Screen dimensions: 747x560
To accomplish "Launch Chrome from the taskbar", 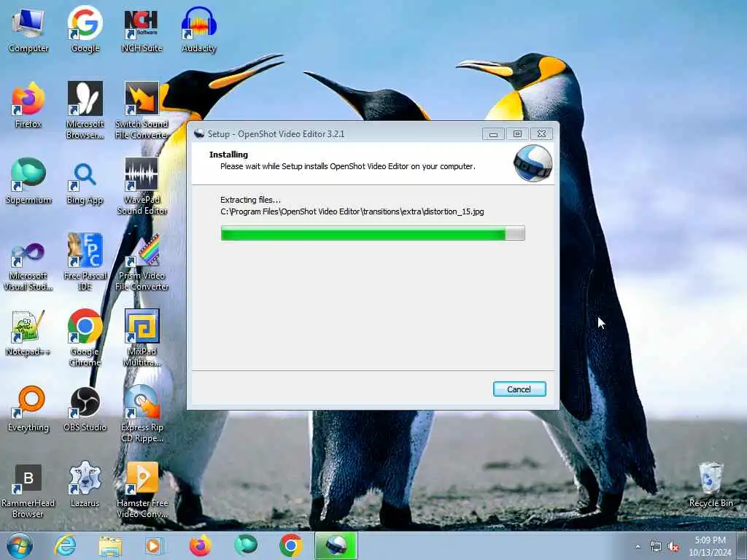I will point(290,545).
